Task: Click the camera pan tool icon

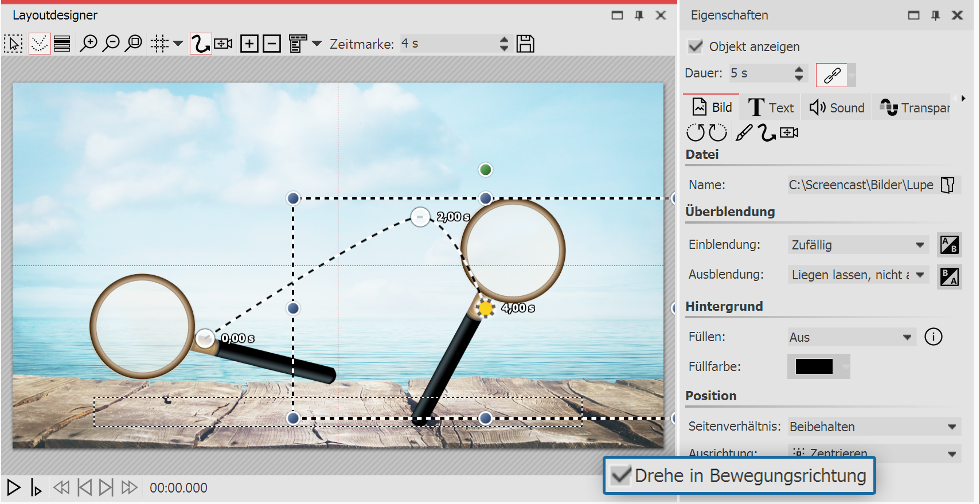Action: click(223, 44)
